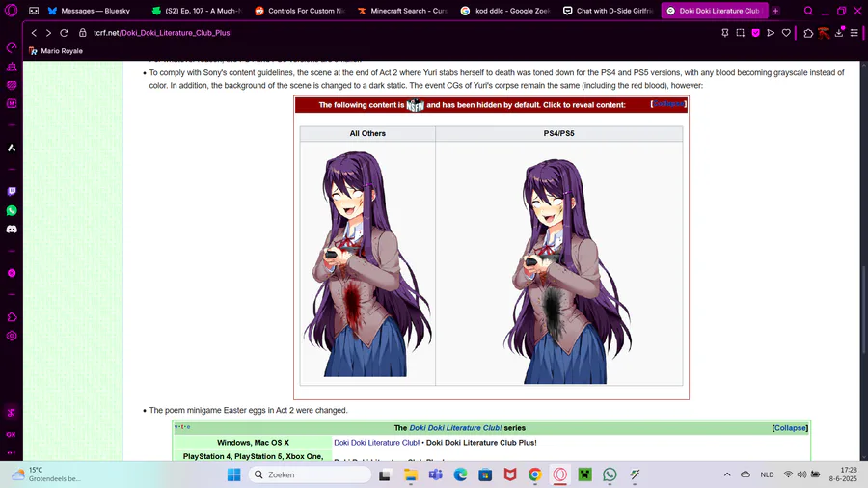Viewport: 868px width, 488px height.
Task: Open sidebar extensions cube icon
Action: (12, 317)
